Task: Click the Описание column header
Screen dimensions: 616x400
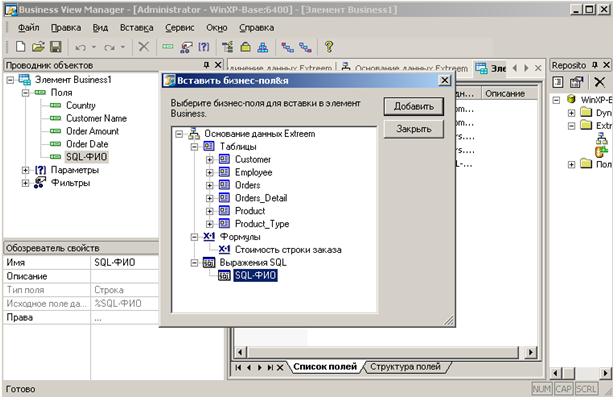Action: (x=509, y=94)
